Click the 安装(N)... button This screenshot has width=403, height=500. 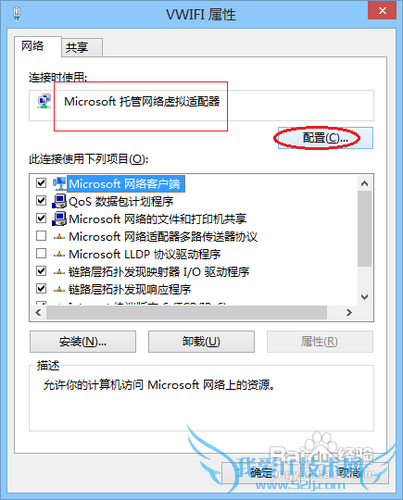coord(83,342)
